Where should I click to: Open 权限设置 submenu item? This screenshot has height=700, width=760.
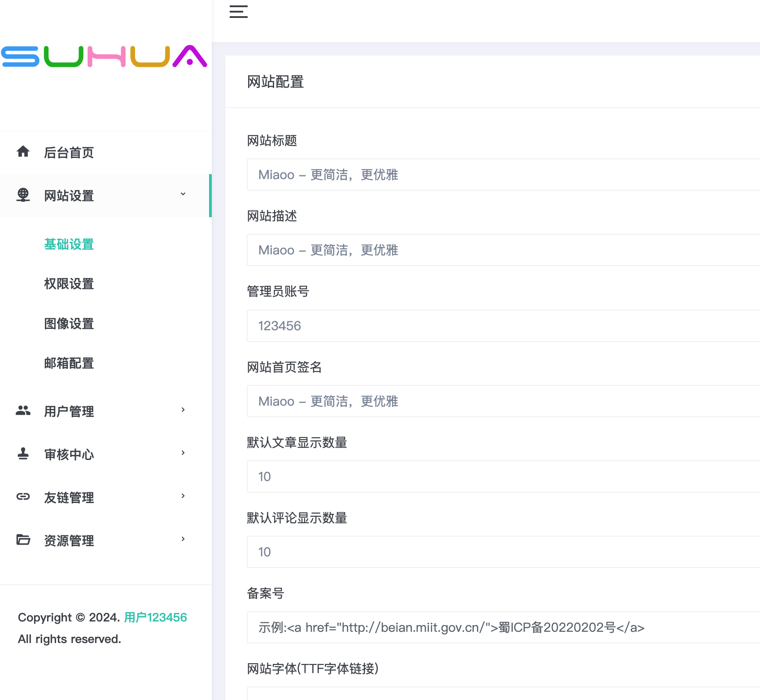69,284
